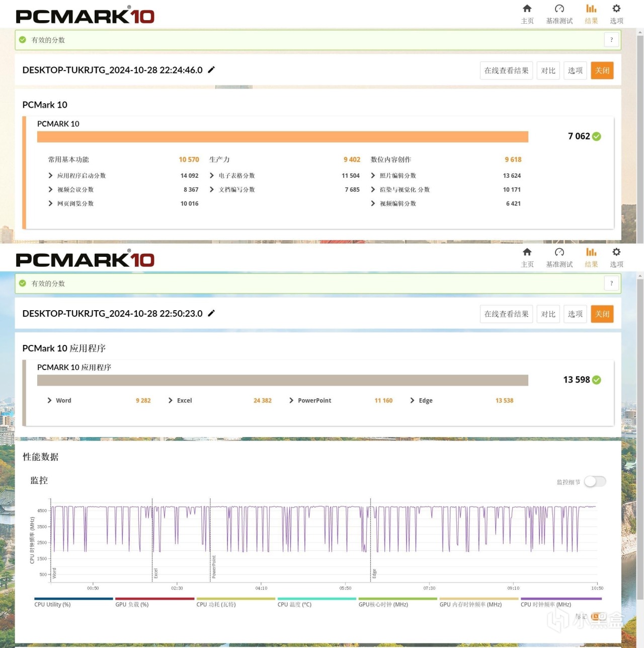Select 结果 chart icon in 22:50:23 window
Screen dimensions: 644x648
(591, 252)
